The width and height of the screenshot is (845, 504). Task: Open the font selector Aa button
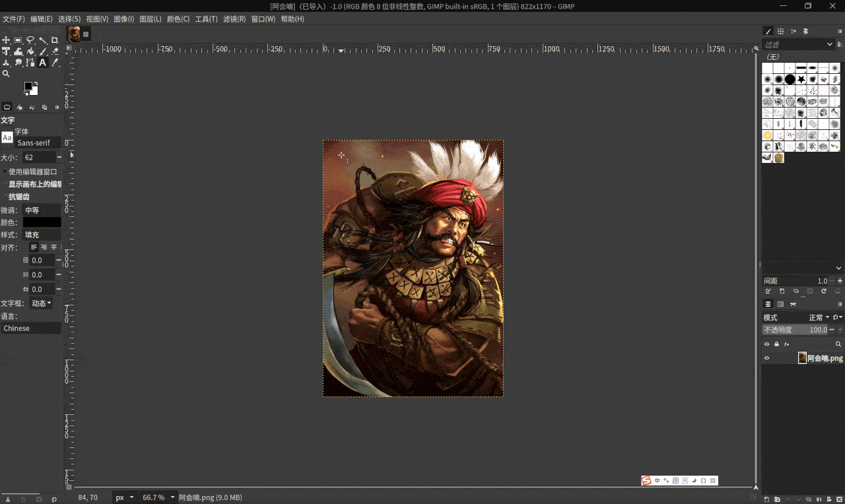[7, 137]
